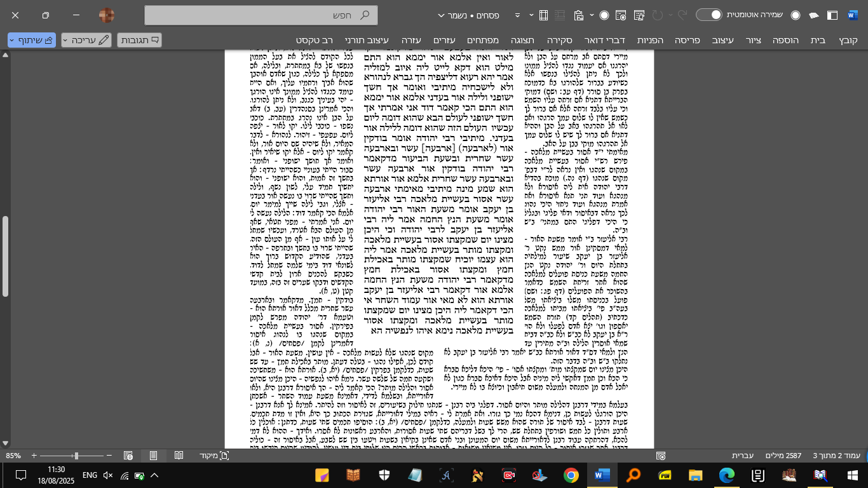Open the PDF app in taskbar
868x488 pixels.
pos(665,475)
